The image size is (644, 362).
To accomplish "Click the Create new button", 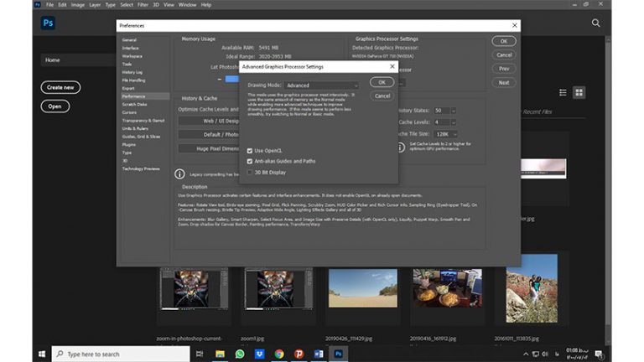I will tap(60, 87).
